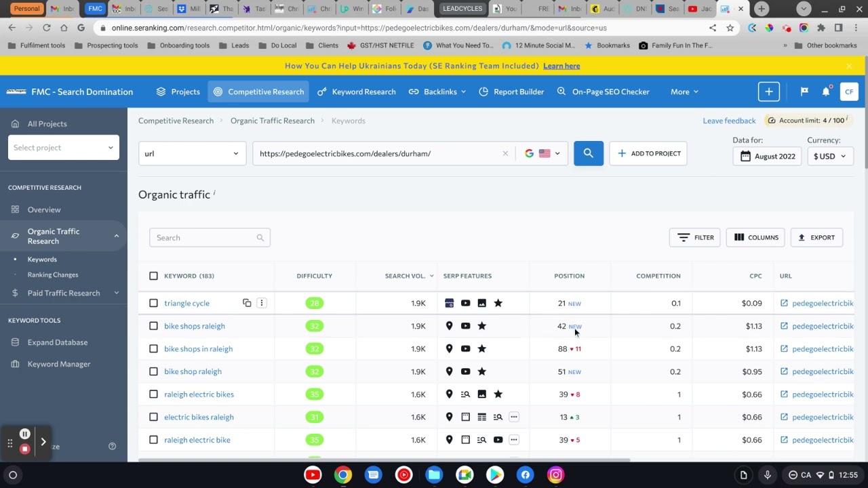
Task: Click the organic traffic info icon
Action: 214,192
